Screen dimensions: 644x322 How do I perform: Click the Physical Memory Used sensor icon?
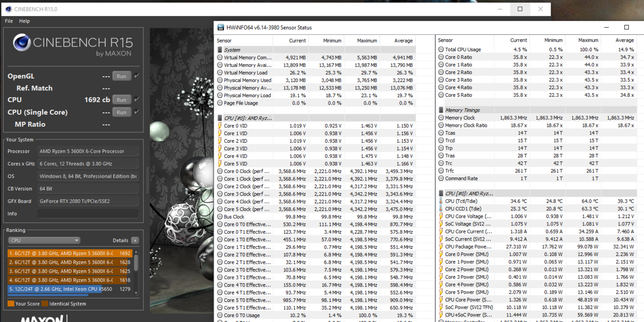219,80
